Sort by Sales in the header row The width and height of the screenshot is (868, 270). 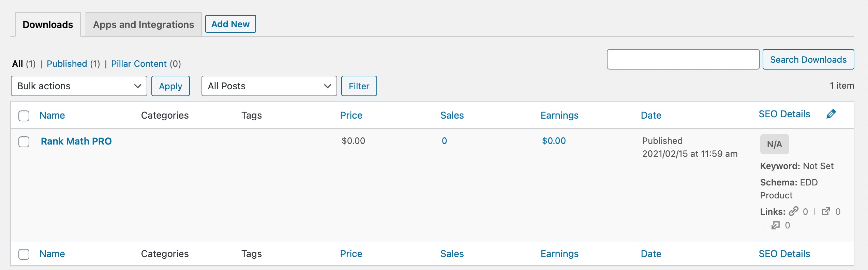click(x=452, y=115)
